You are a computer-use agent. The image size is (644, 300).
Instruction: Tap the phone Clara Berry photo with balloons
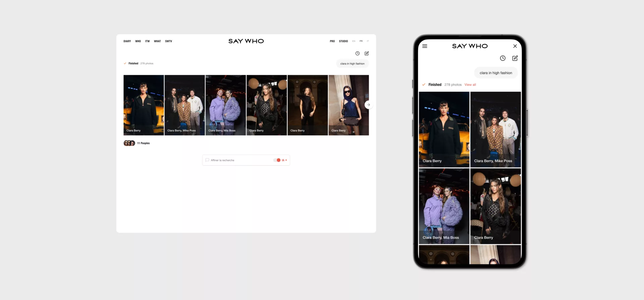(496, 206)
